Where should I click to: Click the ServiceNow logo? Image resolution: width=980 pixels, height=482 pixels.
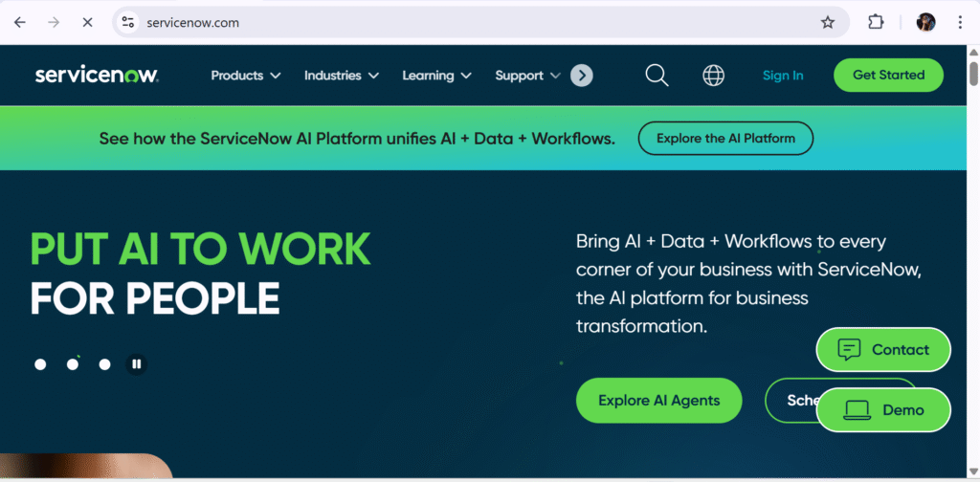97,76
